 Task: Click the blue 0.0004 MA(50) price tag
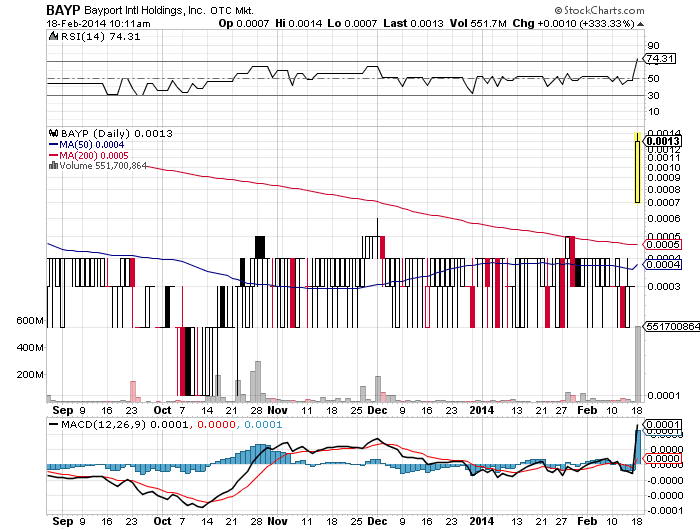[x=662, y=265]
